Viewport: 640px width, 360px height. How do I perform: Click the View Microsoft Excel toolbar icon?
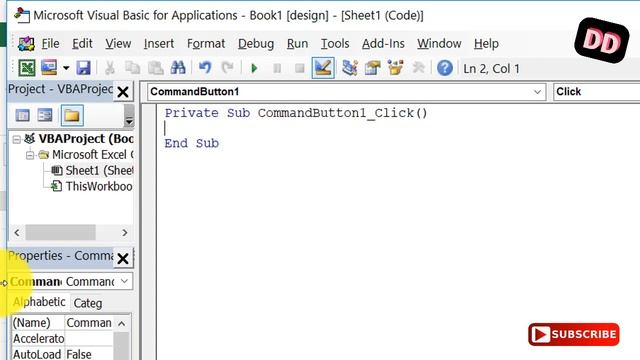pos(27,68)
